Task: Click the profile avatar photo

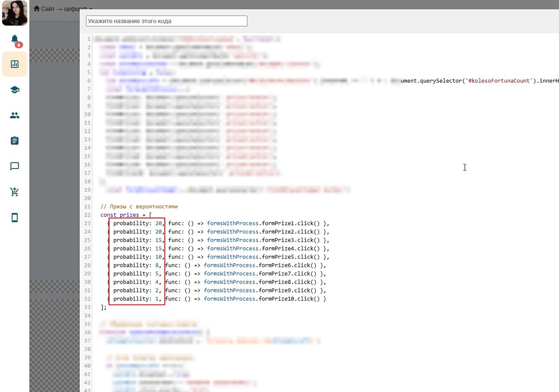Action: click(14, 13)
